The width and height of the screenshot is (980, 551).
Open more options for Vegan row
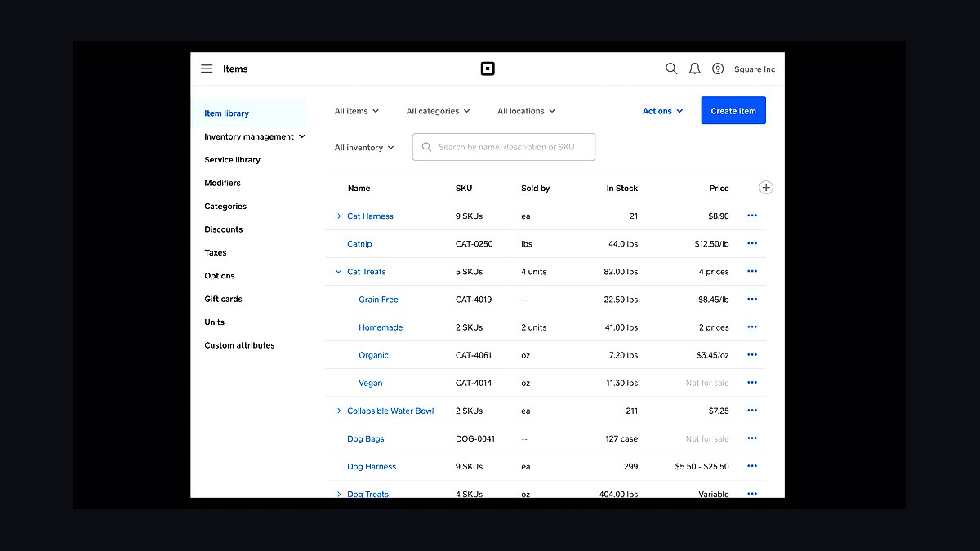(752, 382)
